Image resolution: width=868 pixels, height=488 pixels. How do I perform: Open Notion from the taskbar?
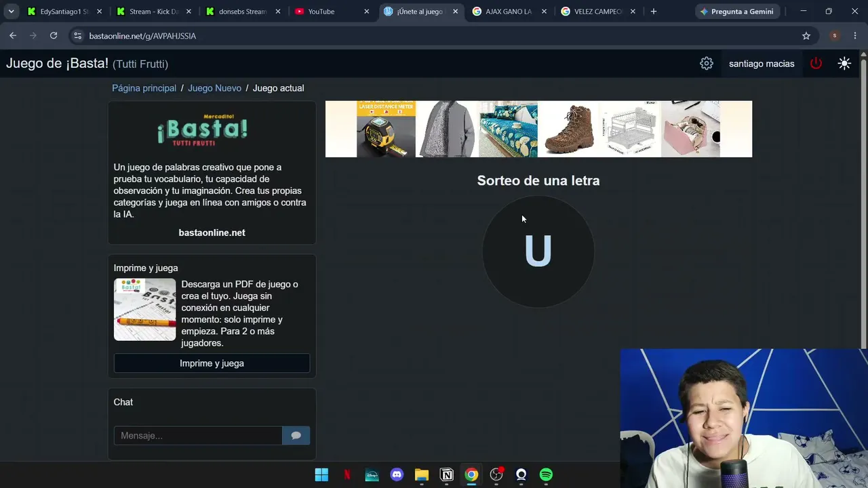447,474
